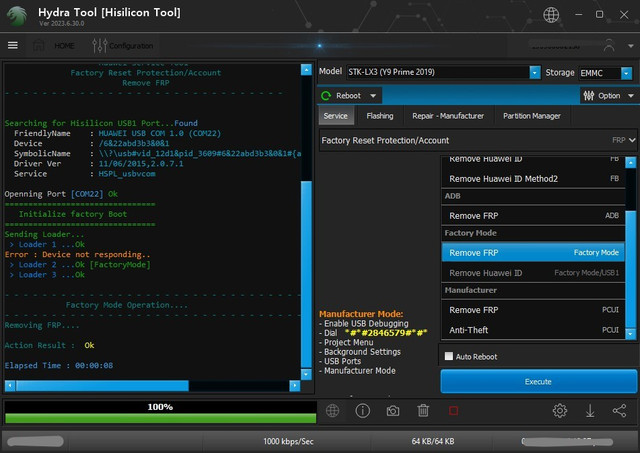Viewport: 640px width, 453px height.
Task: Switch to the Flashing tab
Action: (x=380, y=116)
